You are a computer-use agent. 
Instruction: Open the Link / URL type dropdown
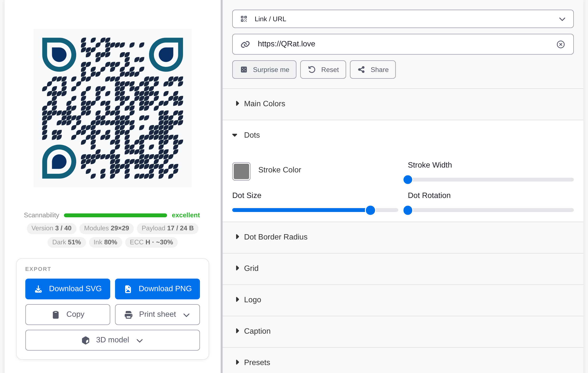[403, 19]
